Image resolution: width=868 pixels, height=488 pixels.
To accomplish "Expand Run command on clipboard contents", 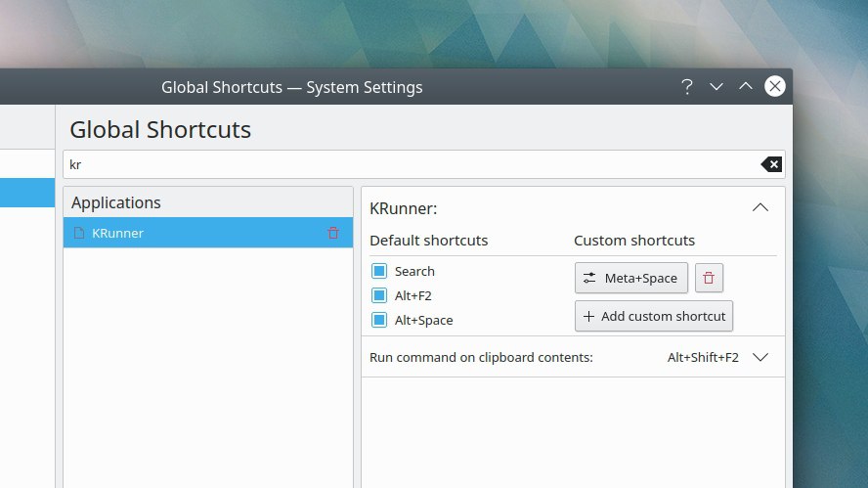I will [x=760, y=357].
